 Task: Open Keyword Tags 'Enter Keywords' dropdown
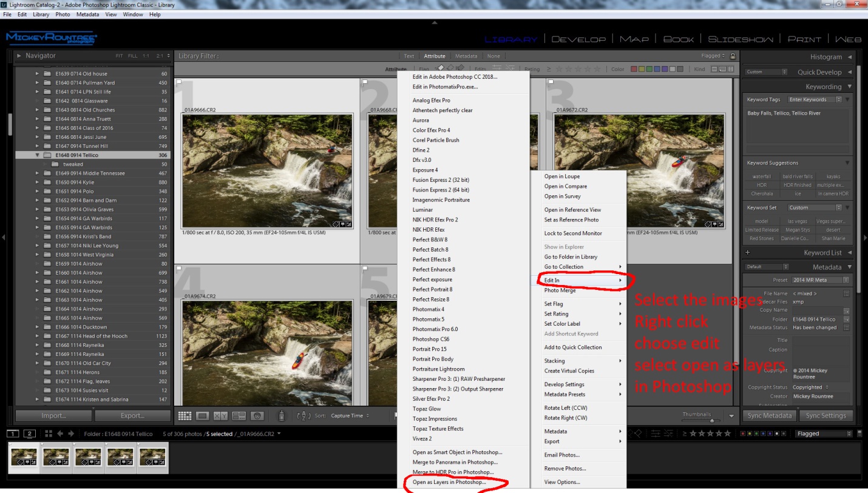815,99
